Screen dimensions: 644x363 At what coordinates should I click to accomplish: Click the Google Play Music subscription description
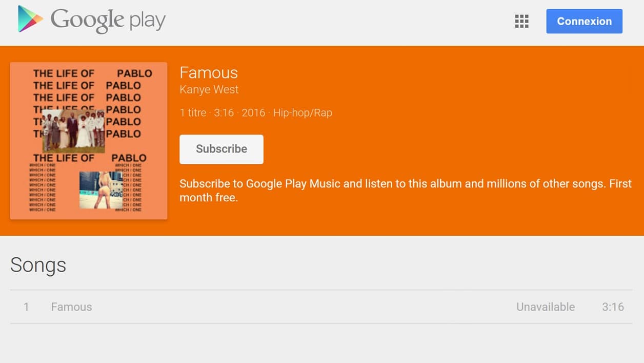pos(405,190)
